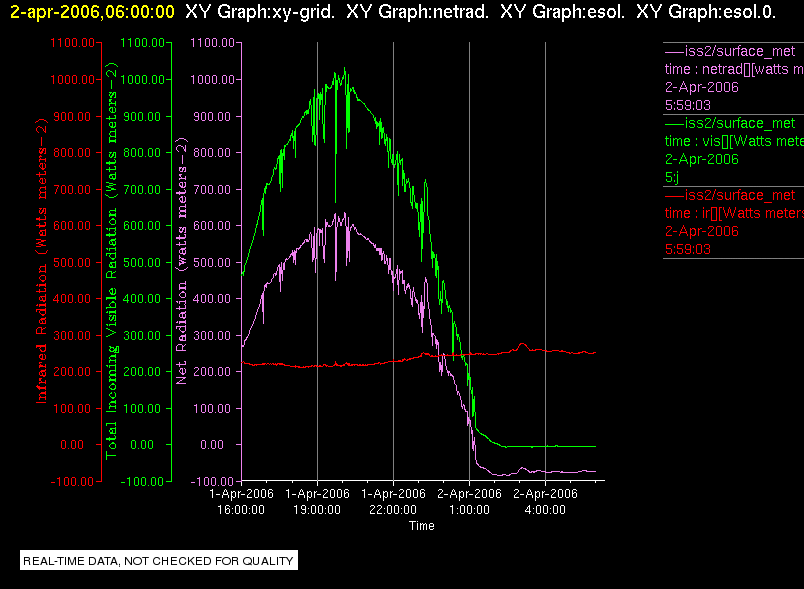Click 1100.00 on the pink net radiation axis
The width and height of the screenshot is (804, 589).
click(x=212, y=43)
